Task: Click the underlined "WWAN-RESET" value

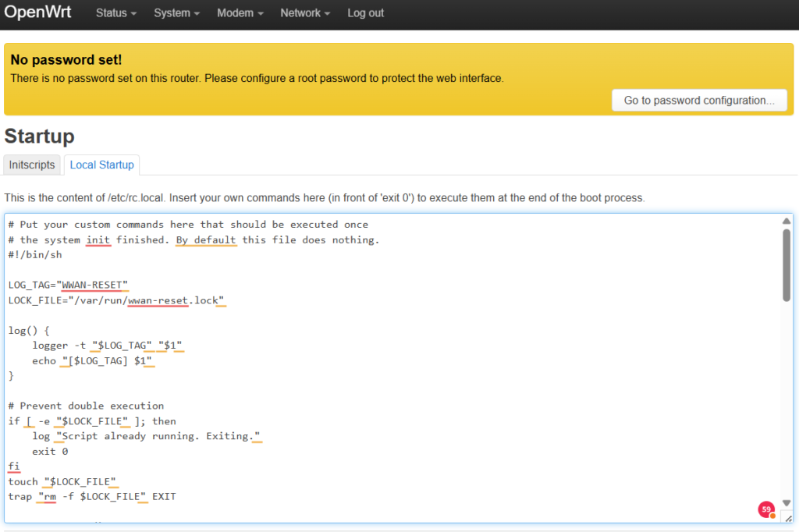Action: [92, 285]
